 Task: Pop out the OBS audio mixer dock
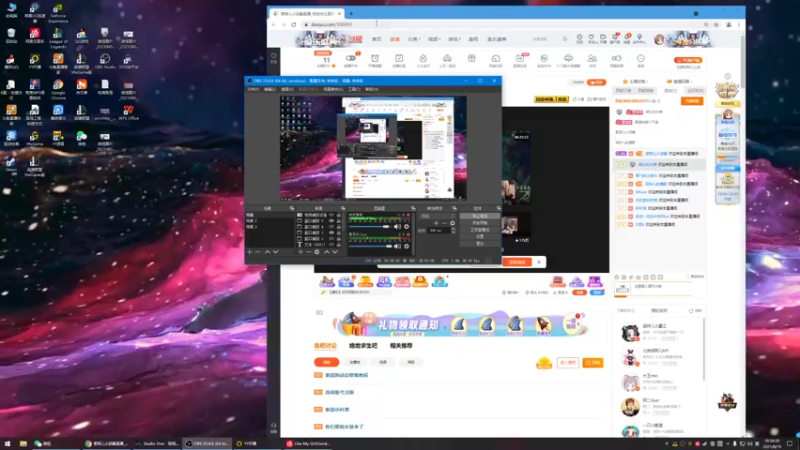pyautogui.click(x=412, y=208)
